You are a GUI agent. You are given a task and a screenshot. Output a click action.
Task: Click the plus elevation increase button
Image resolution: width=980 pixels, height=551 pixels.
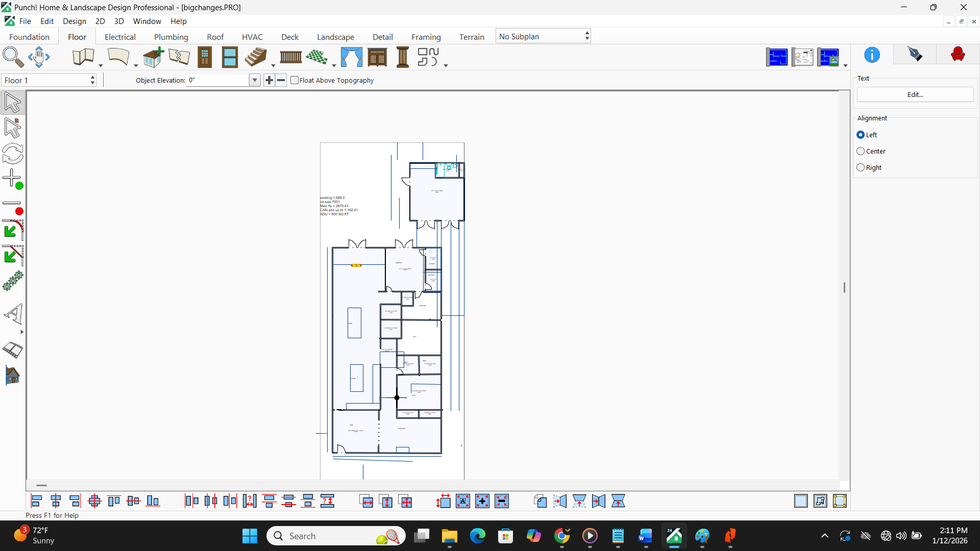(x=269, y=80)
